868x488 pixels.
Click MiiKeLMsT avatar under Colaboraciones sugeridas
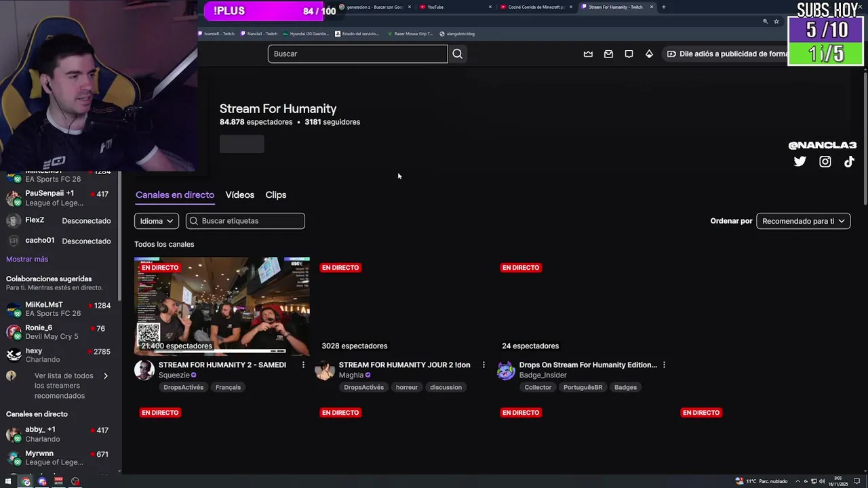click(x=14, y=309)
